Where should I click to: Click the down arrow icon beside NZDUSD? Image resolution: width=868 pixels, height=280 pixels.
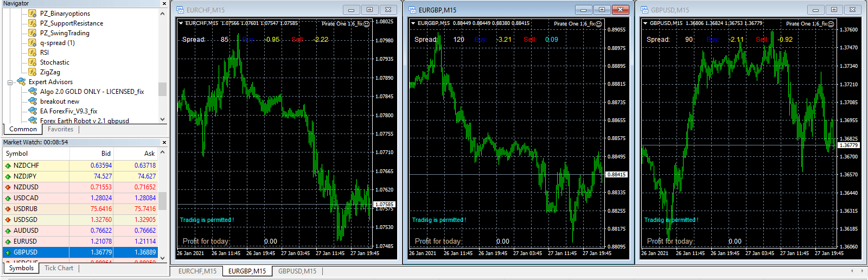(8, 187)
